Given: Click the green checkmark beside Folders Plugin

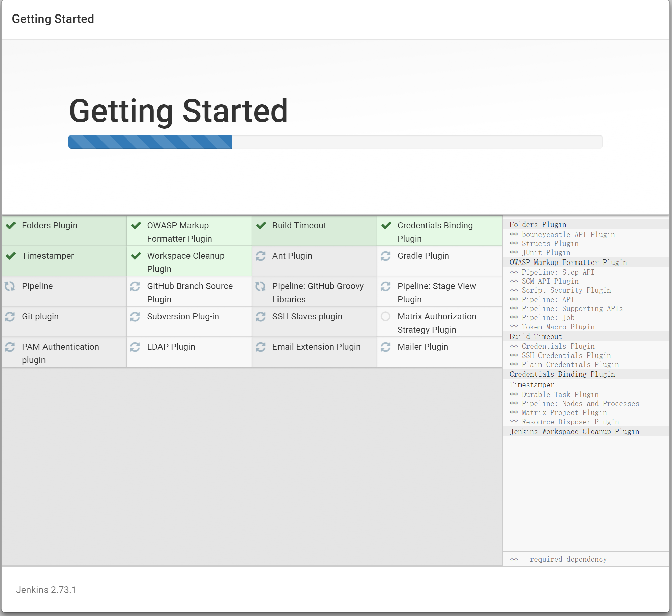Looking at the screenshot, I should 11,225.
